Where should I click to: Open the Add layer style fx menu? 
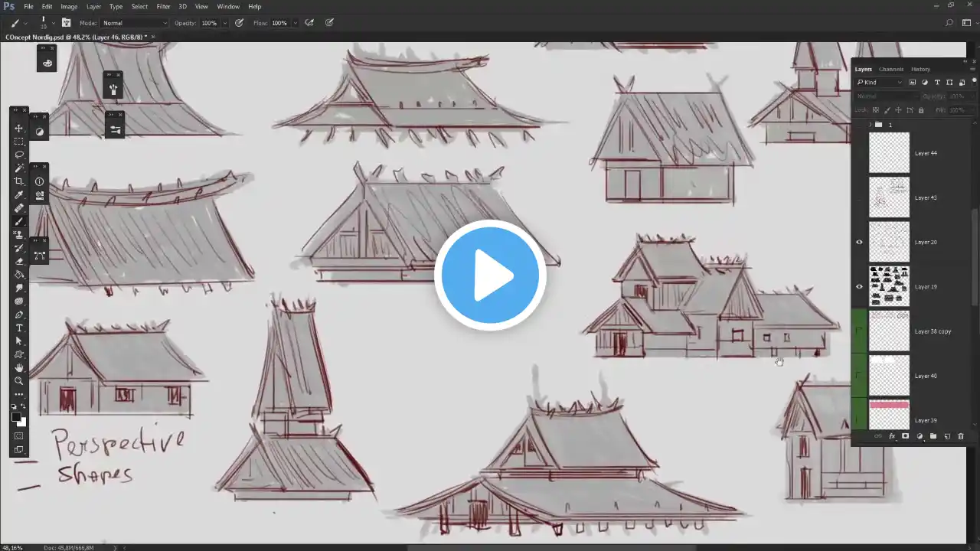tap(892, 436)
